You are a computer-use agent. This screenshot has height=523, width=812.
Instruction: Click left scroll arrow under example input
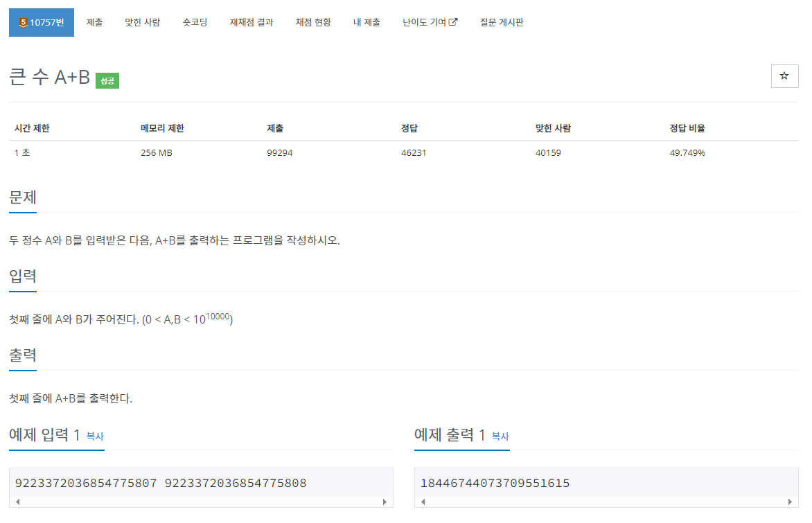(18, 502)
